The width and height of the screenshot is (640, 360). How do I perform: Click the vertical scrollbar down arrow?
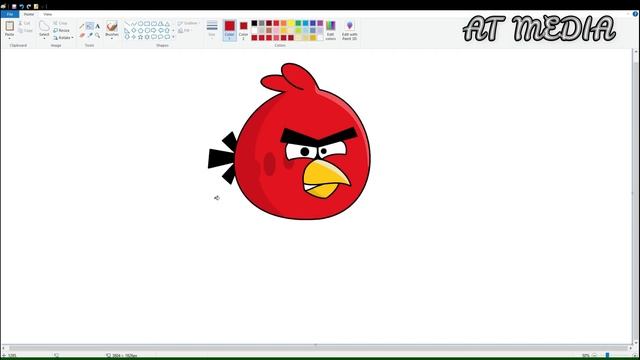pos(636,343)
